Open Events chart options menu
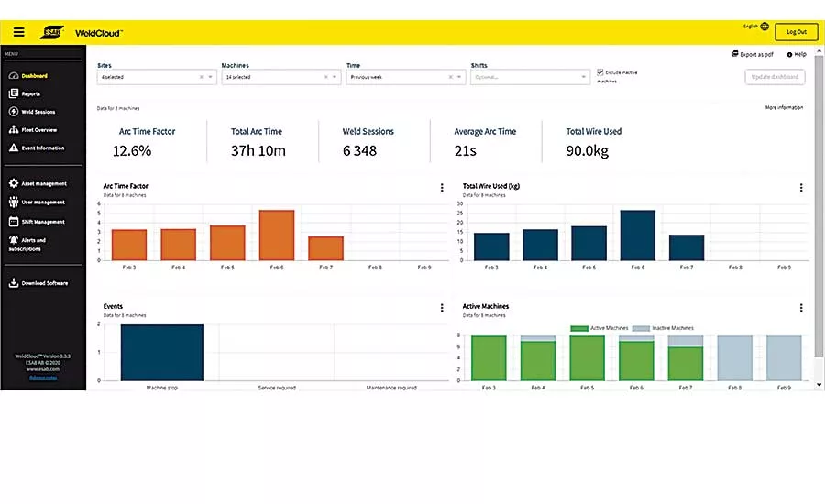Image resolution: width=825 pixels, height=504 pixels. [x=442, y=308]
